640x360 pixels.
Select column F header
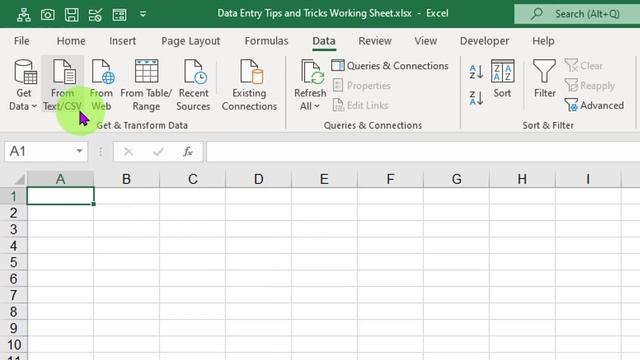point(390,179)
